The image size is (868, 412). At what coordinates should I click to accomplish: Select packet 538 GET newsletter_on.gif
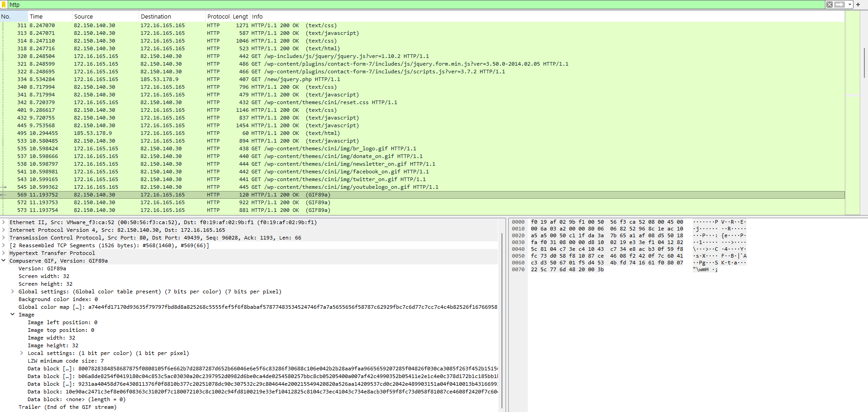click(422, 164)
